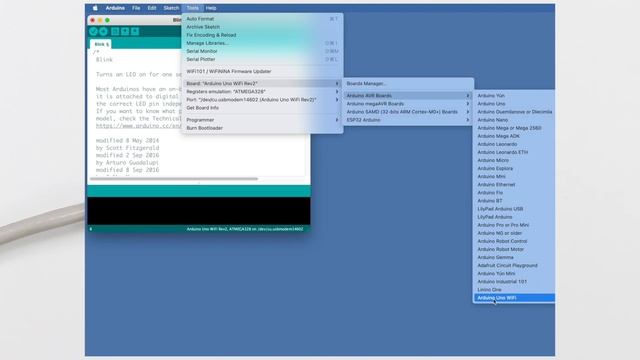Select the Arduino Mini board

tap(514, 177)
